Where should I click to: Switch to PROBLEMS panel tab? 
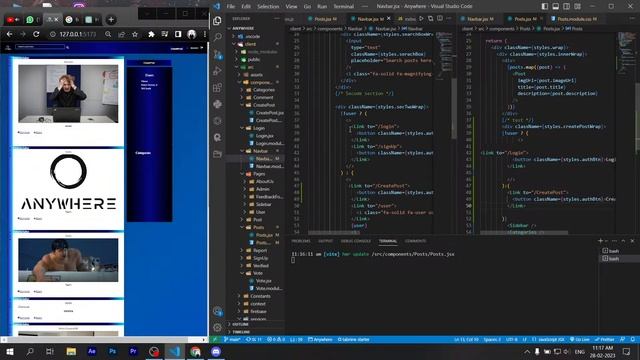301,241
